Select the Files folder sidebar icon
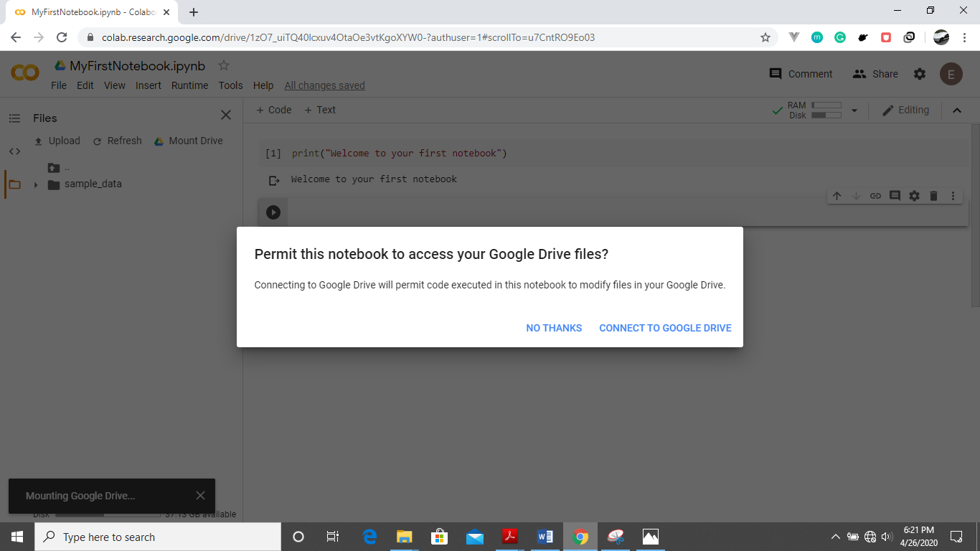 (14, 184)
